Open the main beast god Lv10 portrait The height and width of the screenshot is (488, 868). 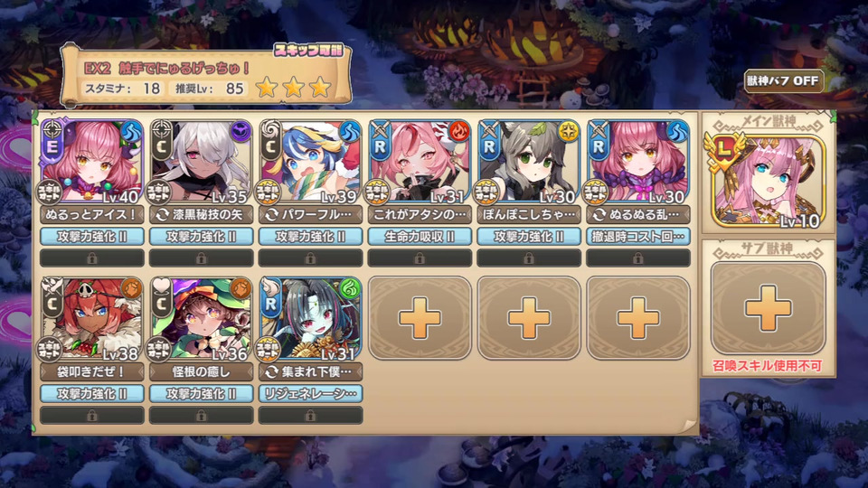tap(768, 181)
